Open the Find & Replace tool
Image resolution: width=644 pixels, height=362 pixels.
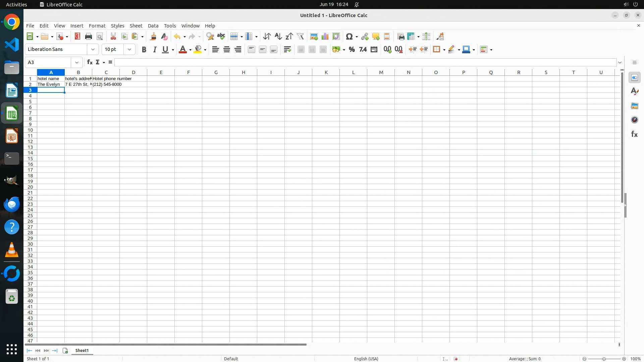point(210,37)
